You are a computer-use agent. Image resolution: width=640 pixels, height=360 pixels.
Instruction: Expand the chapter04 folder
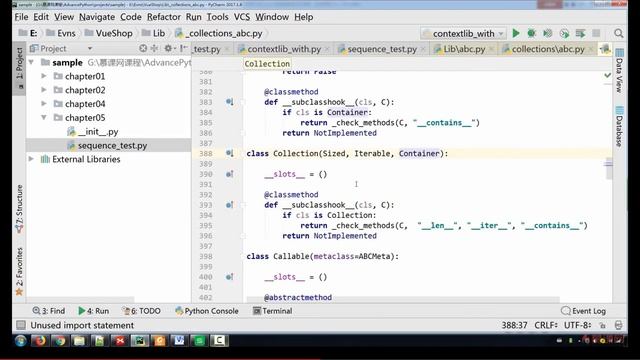(x=44, y=104)
